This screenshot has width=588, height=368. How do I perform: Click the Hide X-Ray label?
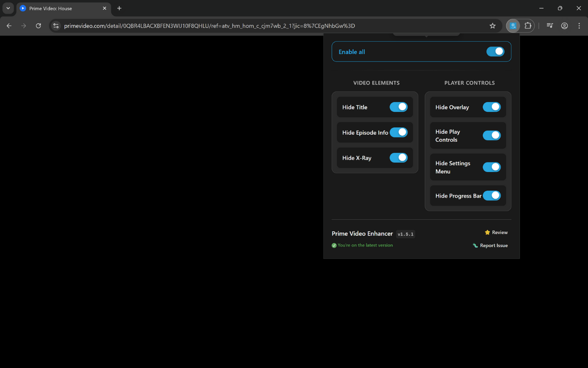pyautogui.click(x=356, y=158)
